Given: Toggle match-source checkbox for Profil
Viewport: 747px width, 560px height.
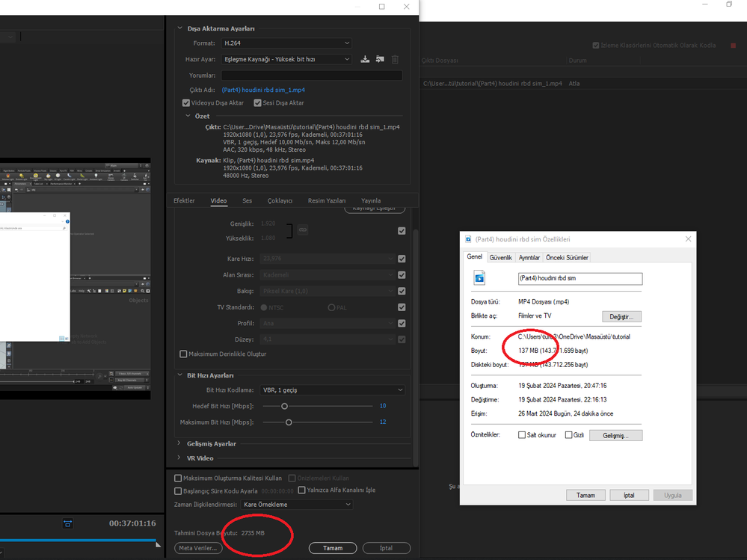Looking at the screenshot, I should pyautogui.click(x=402, y=323).
